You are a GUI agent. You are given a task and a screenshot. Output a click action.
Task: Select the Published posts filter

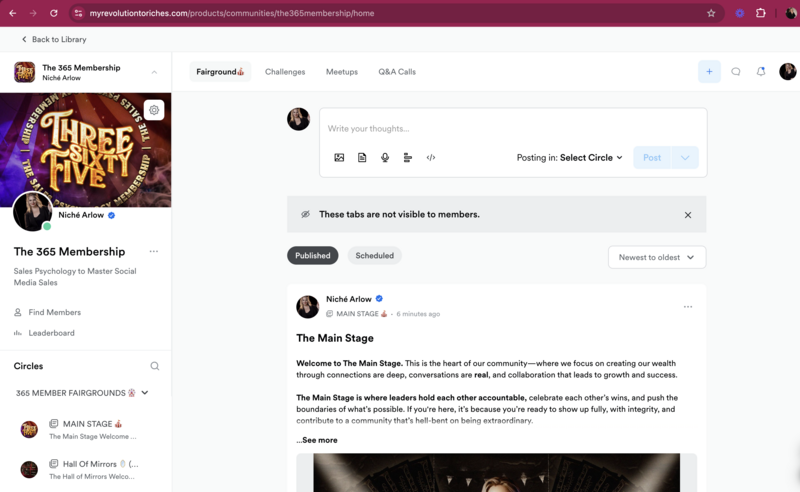[x=312, y=256]
